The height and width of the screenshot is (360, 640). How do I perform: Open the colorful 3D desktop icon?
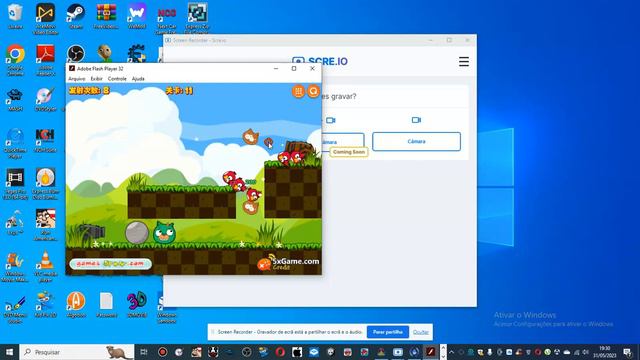coord(137,304)
